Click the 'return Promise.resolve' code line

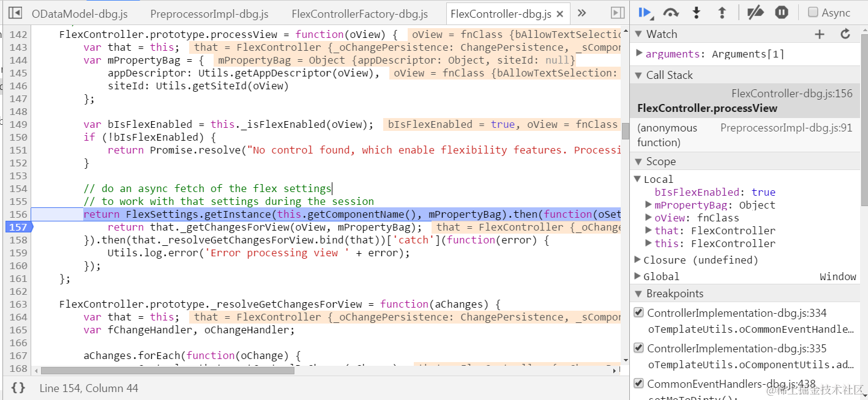tap(364, 150)
